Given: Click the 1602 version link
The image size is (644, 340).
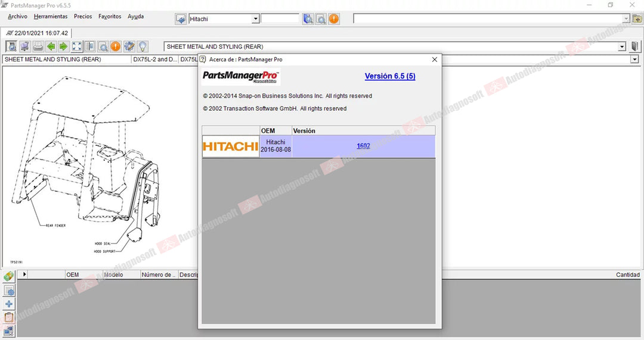Looking at the screenshot, I should [x=364, y=146].
